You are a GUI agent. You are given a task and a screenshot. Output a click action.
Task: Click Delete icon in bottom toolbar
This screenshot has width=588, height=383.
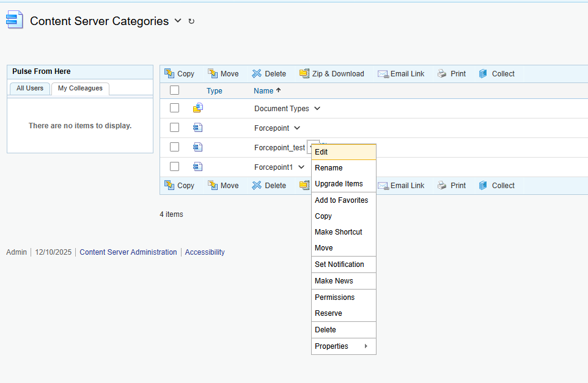tap(257, 186)
